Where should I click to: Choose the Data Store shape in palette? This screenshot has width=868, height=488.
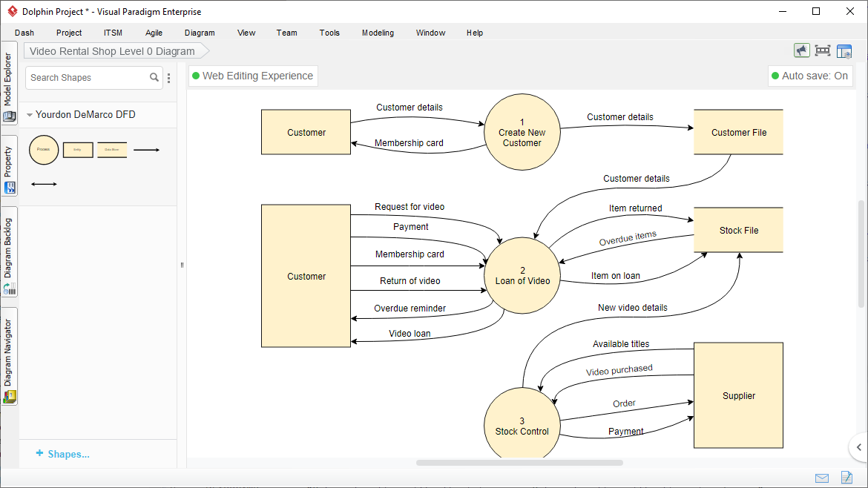[x=112, y=150]
